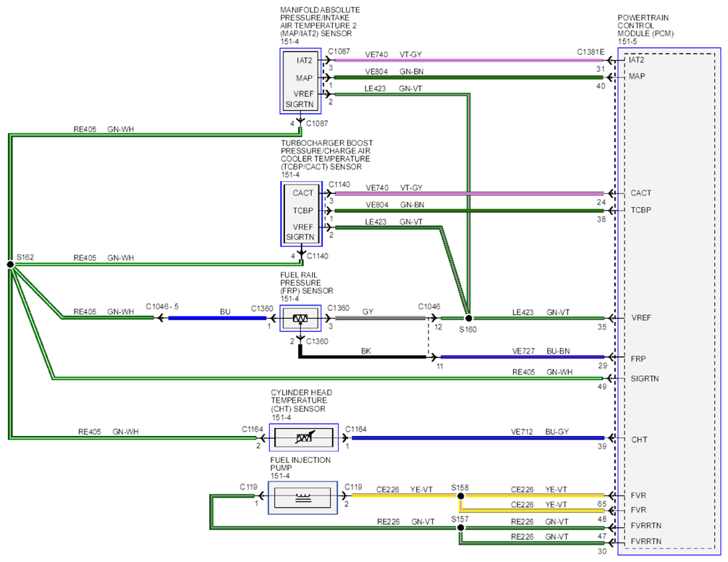This screenshot has width=728, height=562.
Task: Select the violet VE740 VT-GY wire to IAT2
Action: click(x=469, y=60)
